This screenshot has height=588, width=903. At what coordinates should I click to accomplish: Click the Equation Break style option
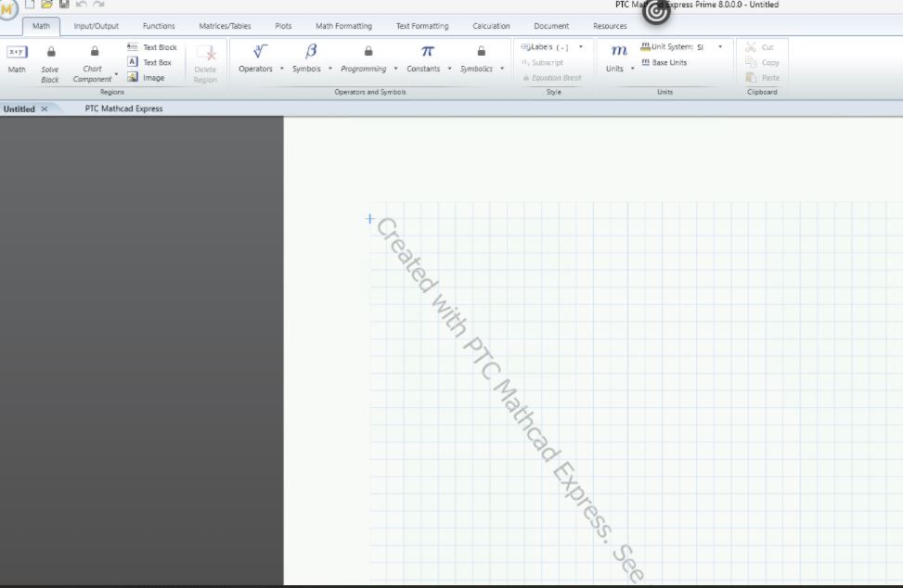click(x=552, y=78)
